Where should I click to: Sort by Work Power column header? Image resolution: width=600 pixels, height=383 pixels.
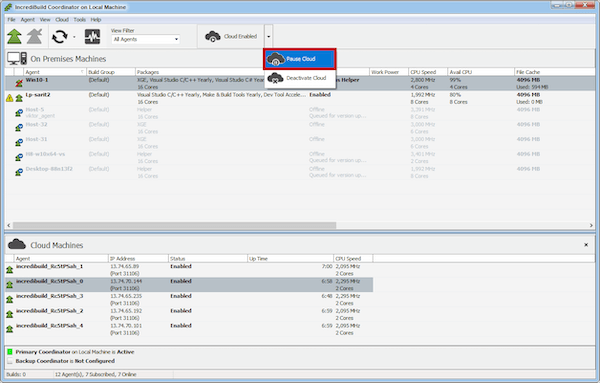389,72
